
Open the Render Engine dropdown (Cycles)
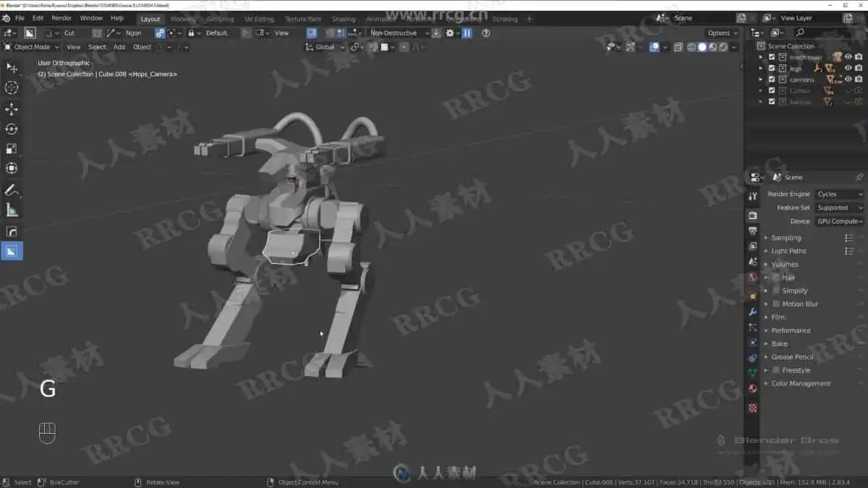coord(839,194)
